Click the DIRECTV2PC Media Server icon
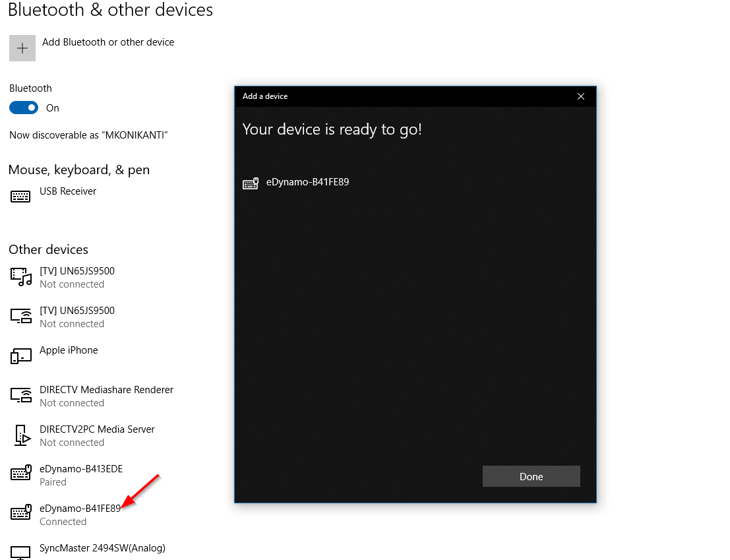The width and height of the screenshot is (730, 560). coord(21,435)
